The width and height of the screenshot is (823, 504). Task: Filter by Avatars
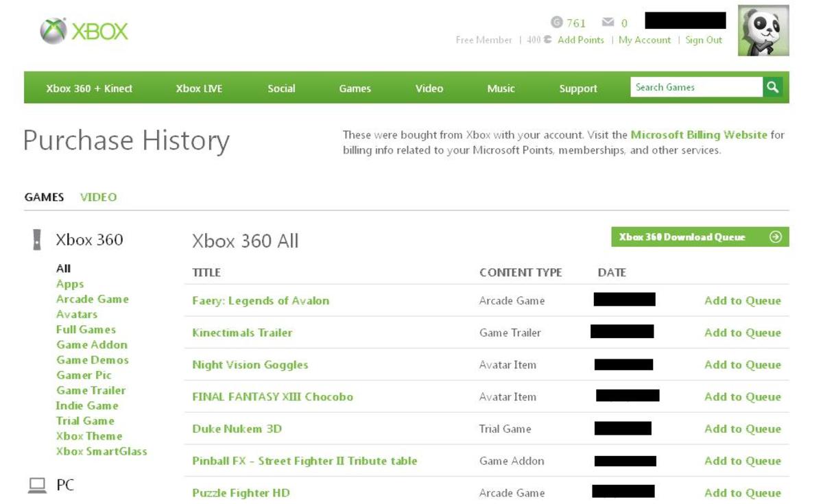(x=77, y=314)
